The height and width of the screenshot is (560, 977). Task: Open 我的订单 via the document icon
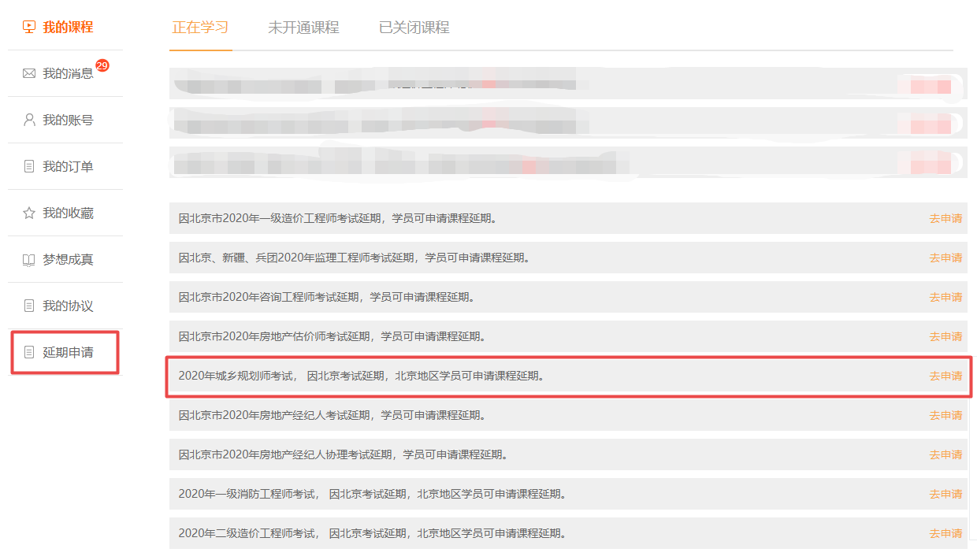(x=29, y=166)
